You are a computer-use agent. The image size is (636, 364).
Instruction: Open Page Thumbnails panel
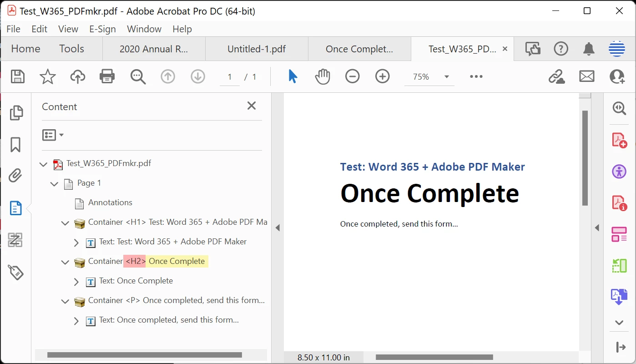(x=16, y=112)
